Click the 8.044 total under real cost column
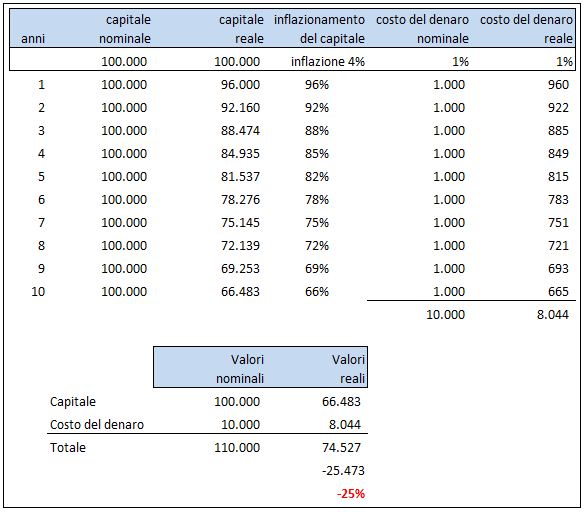This screenshot has height=512, width=585. (553, 315)
